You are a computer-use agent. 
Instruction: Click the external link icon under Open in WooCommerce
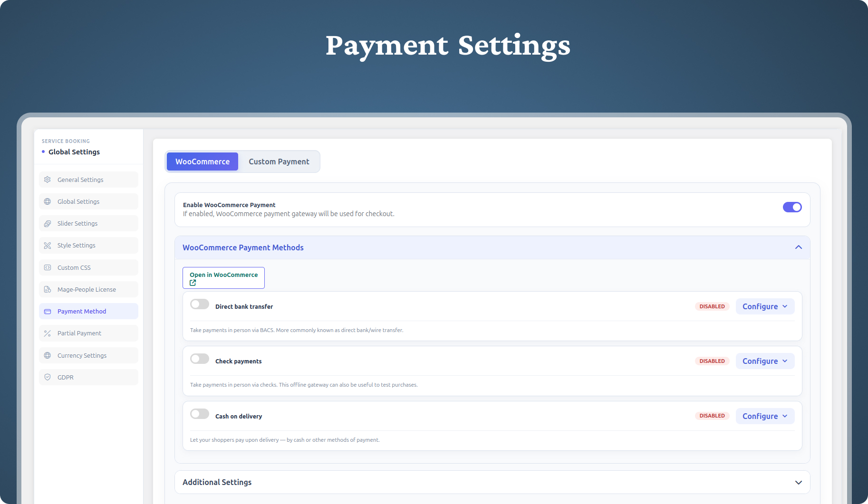tap(193, 283)
